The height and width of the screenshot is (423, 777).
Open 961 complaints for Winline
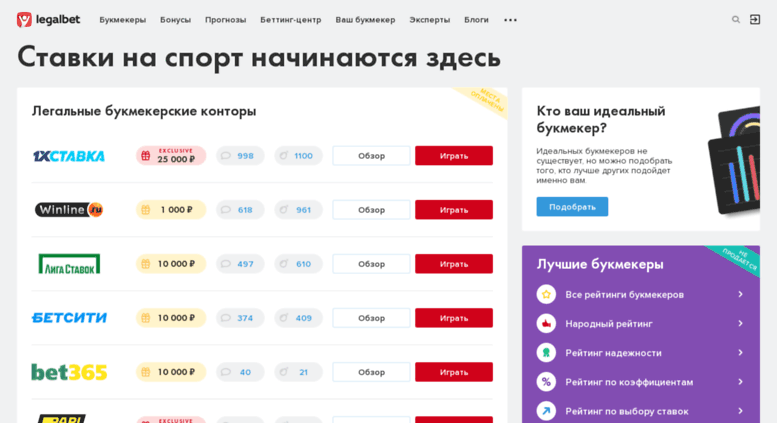pyautogui.click(x=298, y=210)
